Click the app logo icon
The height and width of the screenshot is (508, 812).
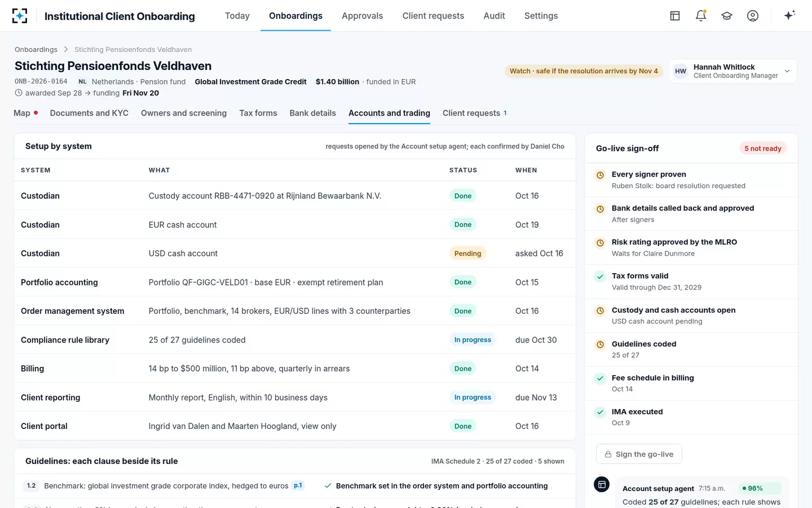(20, 16)
